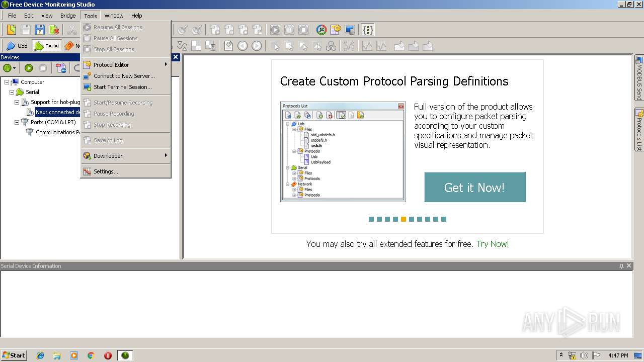Click the next (right arrow circle) toolbar icon

(x=257, y=46)
